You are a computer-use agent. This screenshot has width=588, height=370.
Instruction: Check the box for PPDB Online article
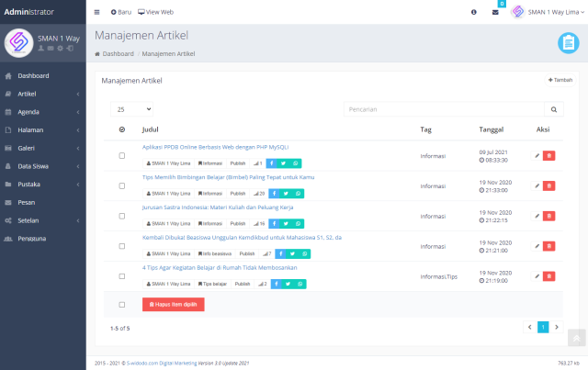[x=122, y=156]
